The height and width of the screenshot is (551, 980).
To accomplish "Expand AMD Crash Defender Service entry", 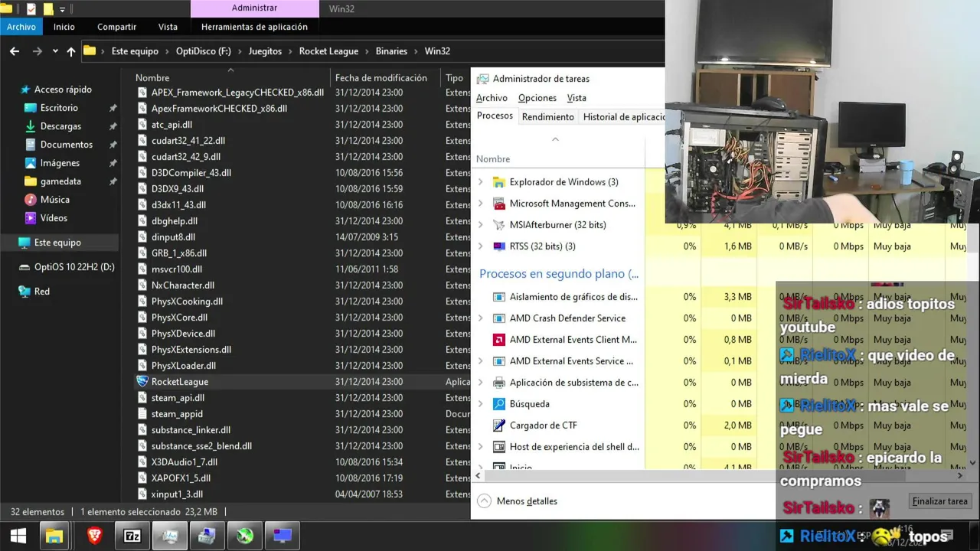I will (x=481, y=318).
